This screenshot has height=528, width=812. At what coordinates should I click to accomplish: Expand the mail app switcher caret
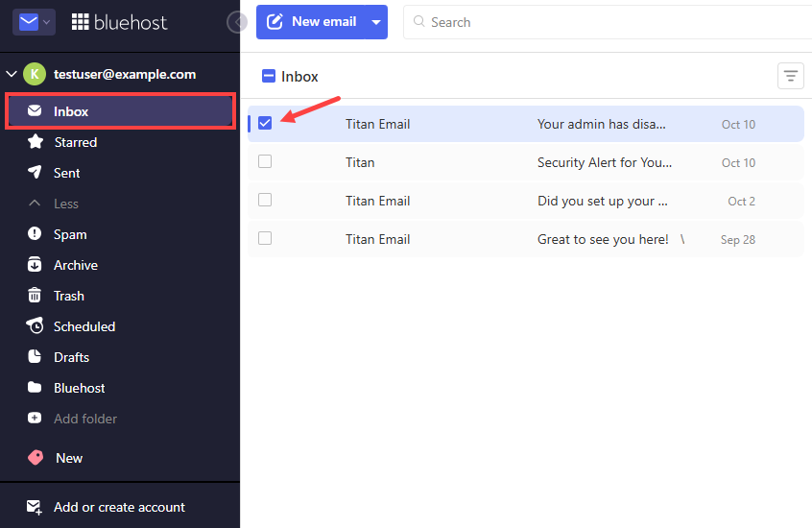pos(47,22)
